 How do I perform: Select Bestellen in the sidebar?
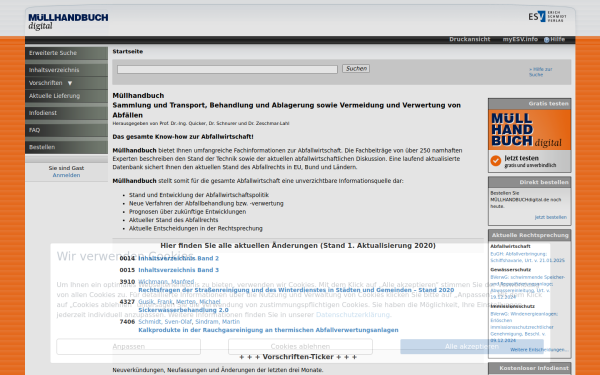coord(66,147)
